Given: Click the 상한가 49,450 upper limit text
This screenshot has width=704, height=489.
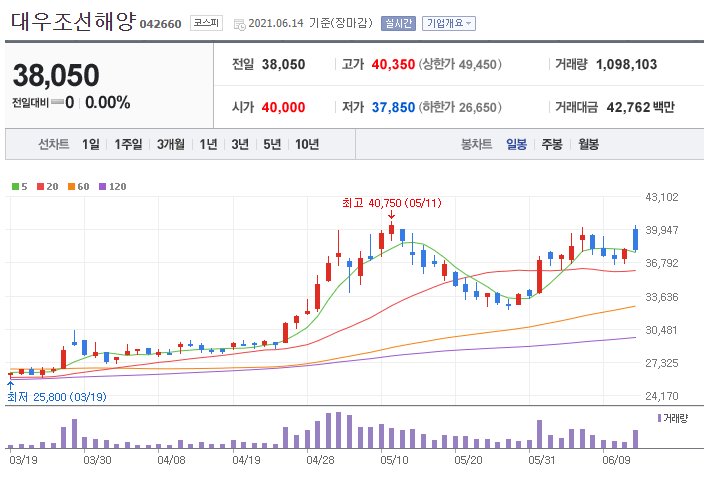Looking at the screenshot, I should click(460, 64).
